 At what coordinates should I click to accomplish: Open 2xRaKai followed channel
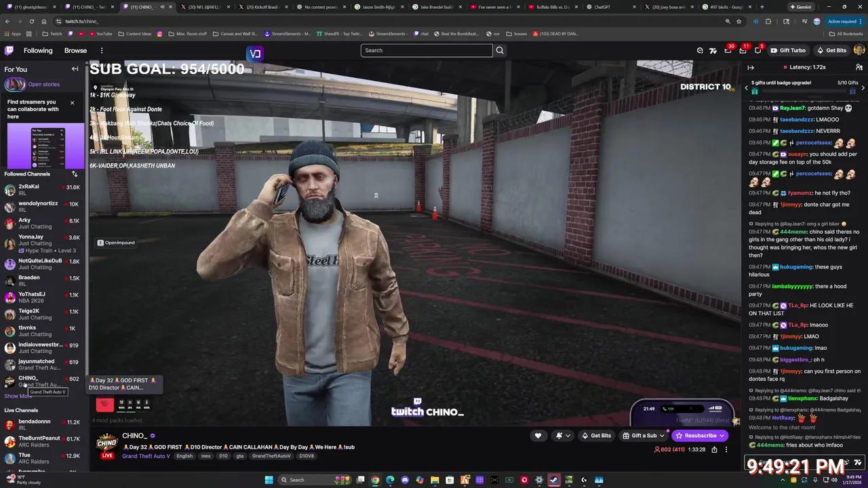(42, 190)
